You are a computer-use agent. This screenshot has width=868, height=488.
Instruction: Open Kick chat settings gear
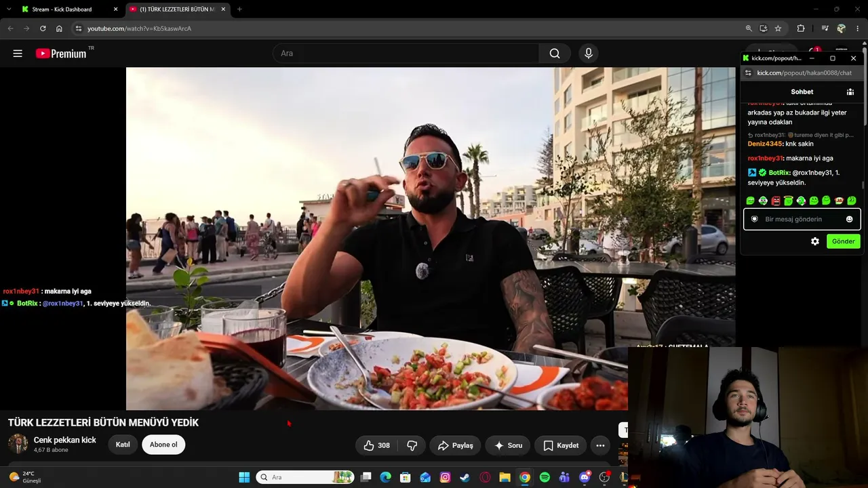(x=815, y=241)
